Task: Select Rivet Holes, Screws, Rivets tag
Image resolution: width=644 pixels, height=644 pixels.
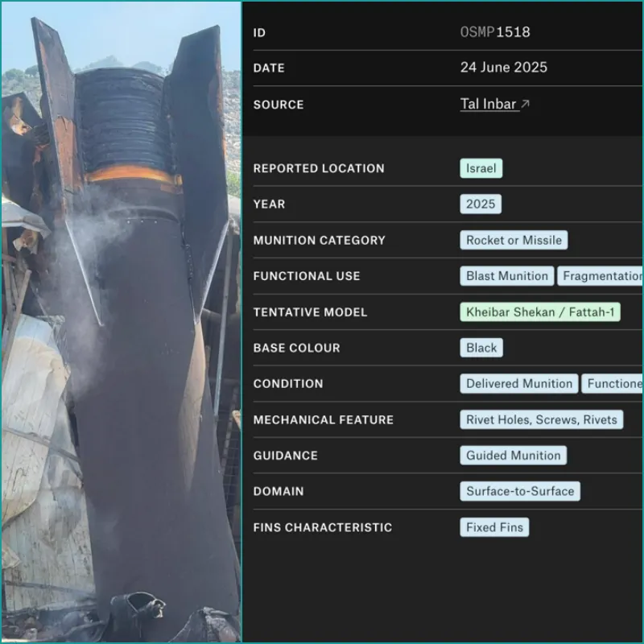Action: tap(541, 419)
